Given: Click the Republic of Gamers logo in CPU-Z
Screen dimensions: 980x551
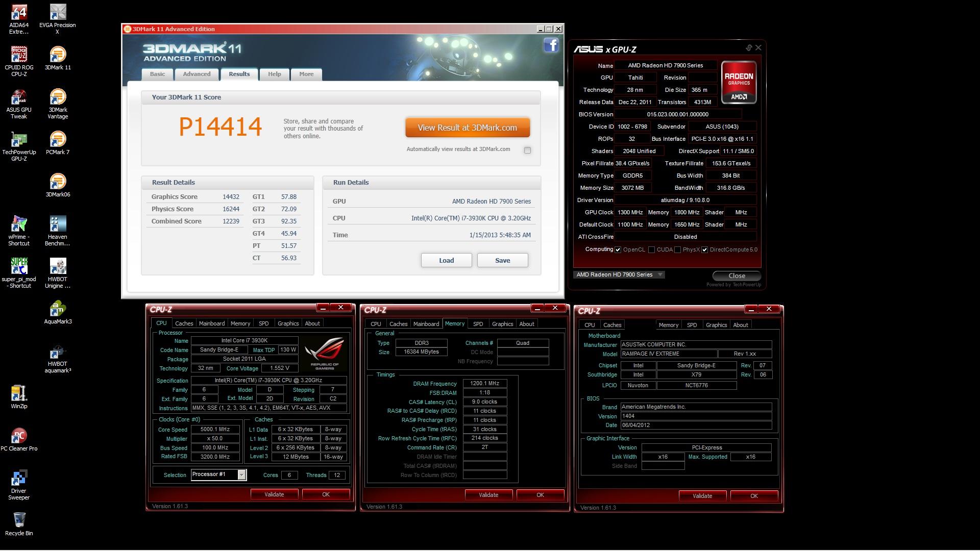Looking at the screenshot, I should (x=325, y=353).
